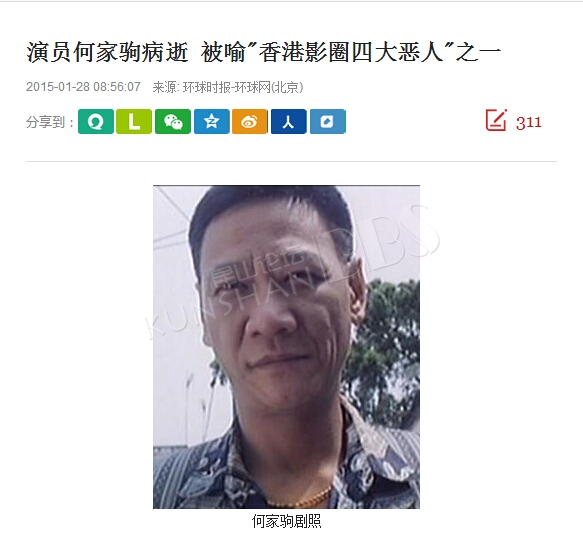This screenshot has width=583, height=545.
Task: Save to Youdao Note via the light blue icon
Action: [x=328, y=122]
